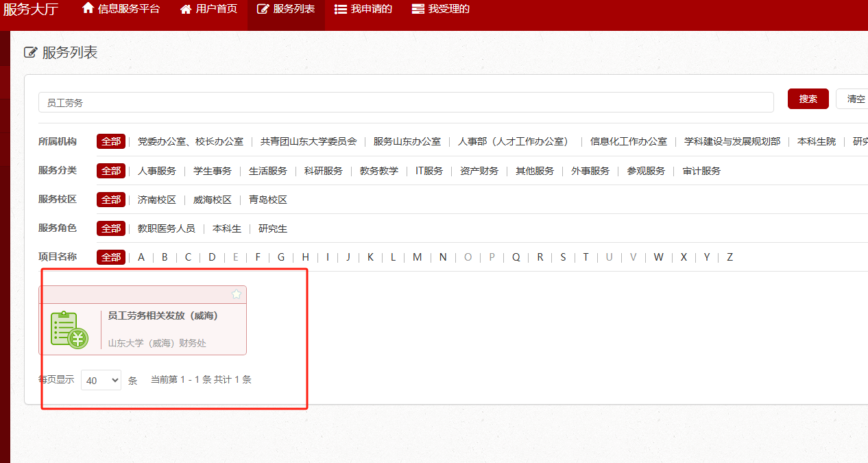Filter project names by letter K

pyautogui.click(x=370, y=257)
